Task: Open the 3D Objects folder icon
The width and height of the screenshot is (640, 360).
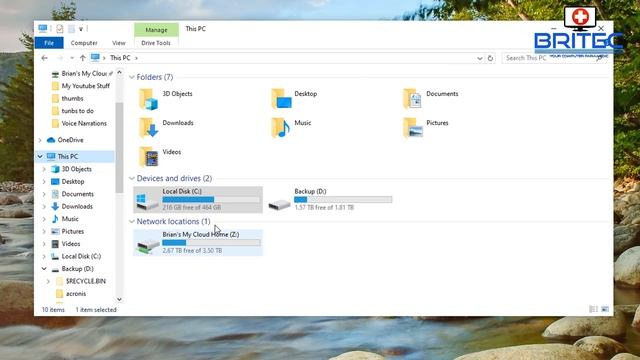Action: [x=148, y=99]
